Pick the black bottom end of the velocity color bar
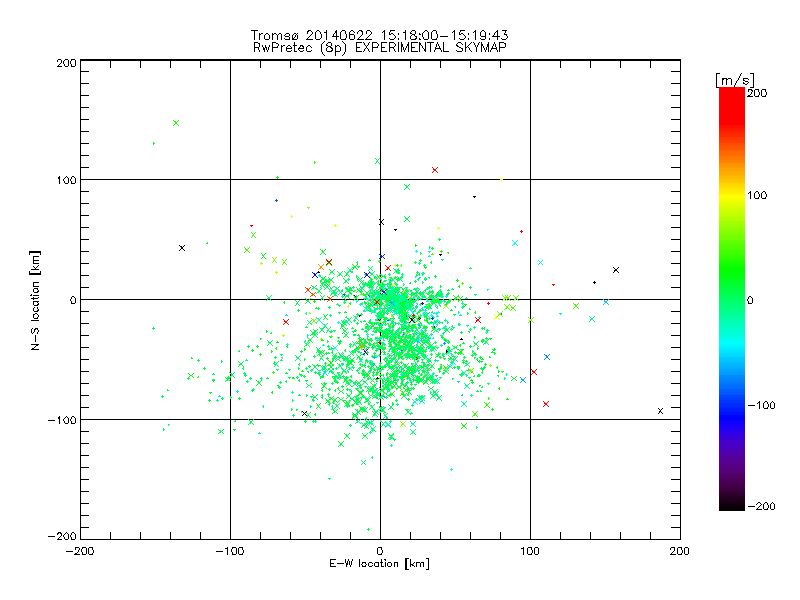 click(732, 504)
